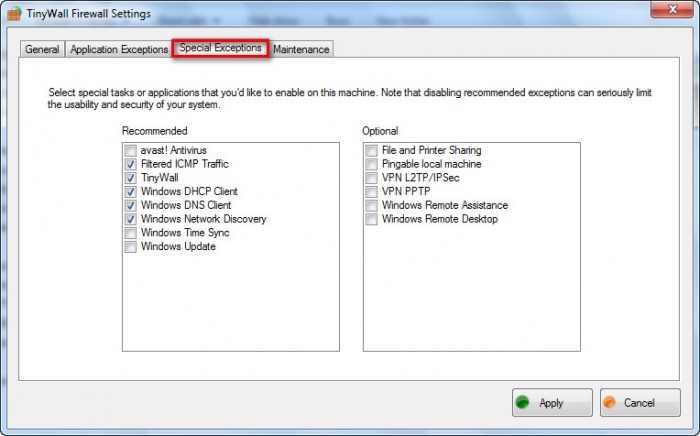Enable Pingable local machine option
Viewport: 700px width, 436px height.
coord(371,164)
